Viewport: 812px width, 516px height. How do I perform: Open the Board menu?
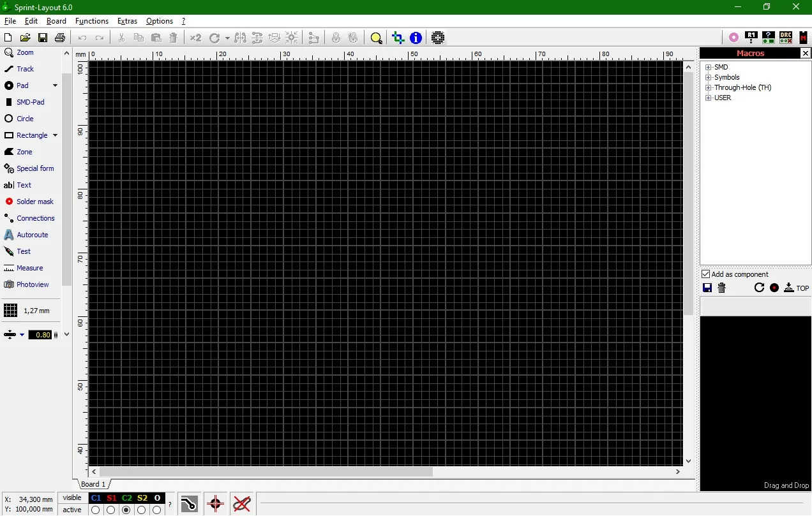pyautogui.click(x=56, y=21)
